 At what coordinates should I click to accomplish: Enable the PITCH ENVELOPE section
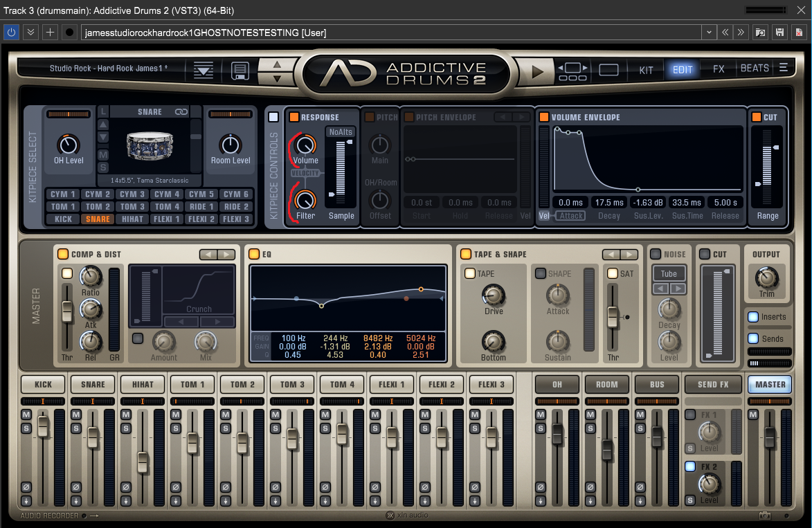click(408, 117)
